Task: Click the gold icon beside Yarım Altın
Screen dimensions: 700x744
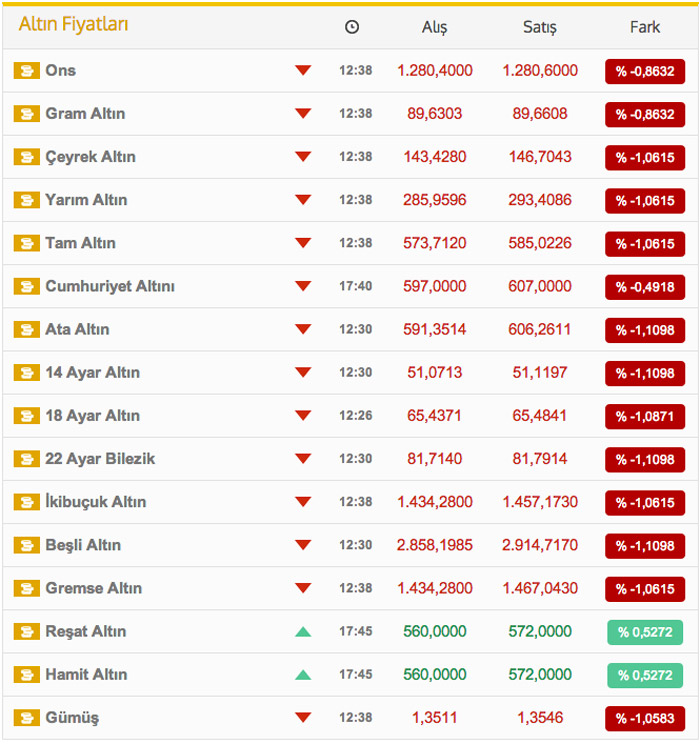Action: tap(27, 200)
